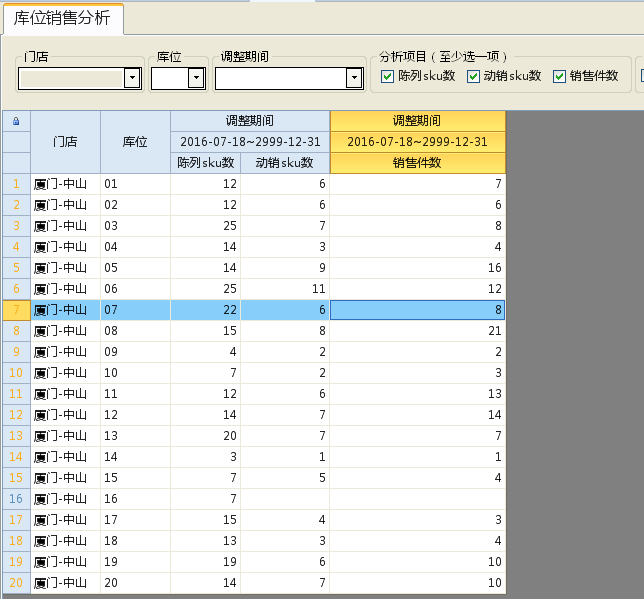Click 库位 cell 03

click(x=135, y=226)
